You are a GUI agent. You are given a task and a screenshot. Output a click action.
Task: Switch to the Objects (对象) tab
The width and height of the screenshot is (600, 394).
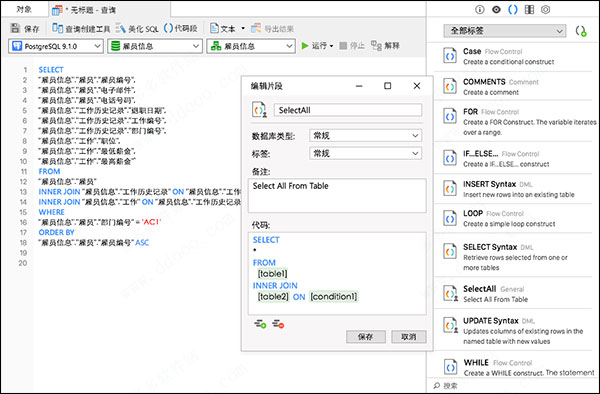[x=24, y=9]
